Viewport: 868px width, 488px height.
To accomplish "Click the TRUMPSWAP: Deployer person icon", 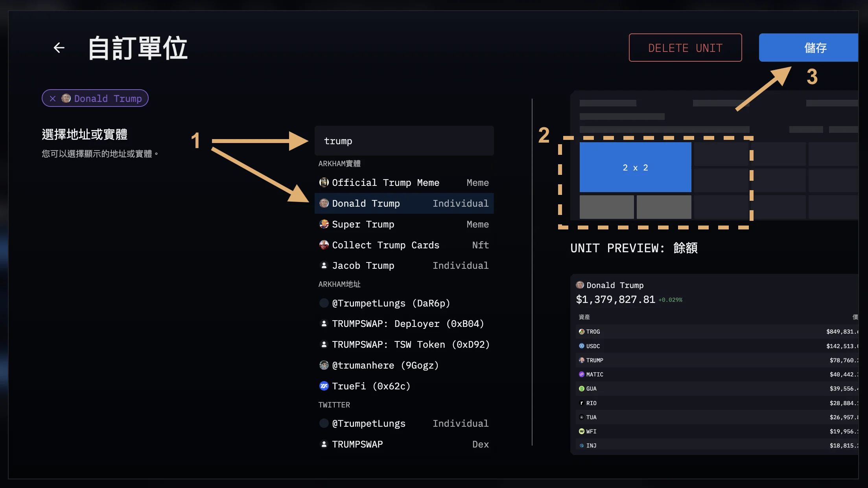I will 324,324.
